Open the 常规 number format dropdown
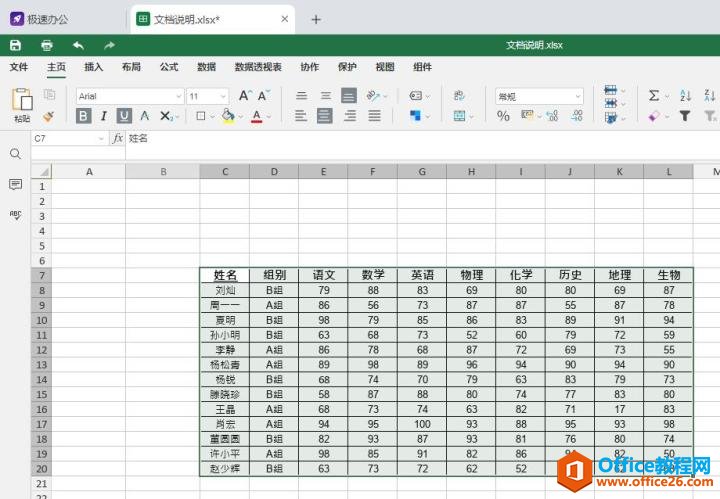The width and height of the screenshot is (720, 499). pos(539,95)
